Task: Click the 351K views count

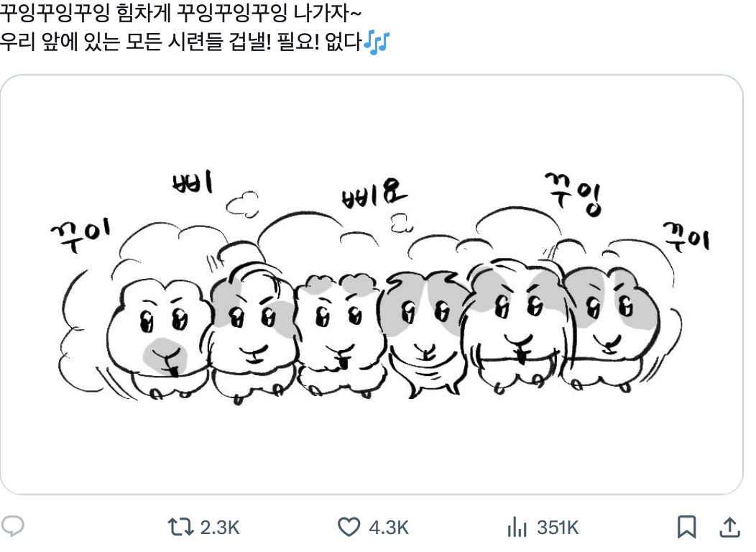Action: point(558,528)
